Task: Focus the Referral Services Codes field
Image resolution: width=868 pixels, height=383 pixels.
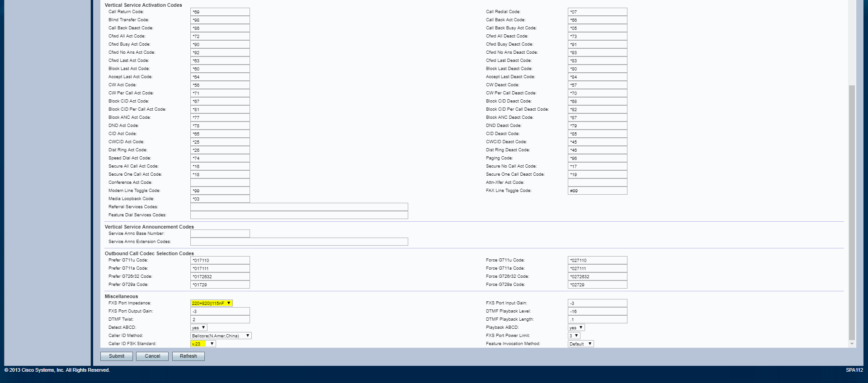Action: (x=299, y=207)
